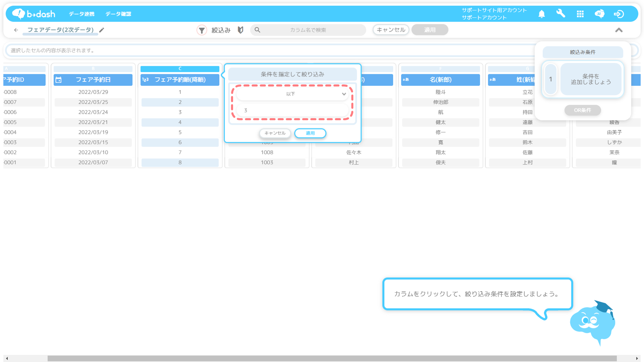
Task: Click the search magnifier icon
Action: pyautogui.click(x=258, y=30)
